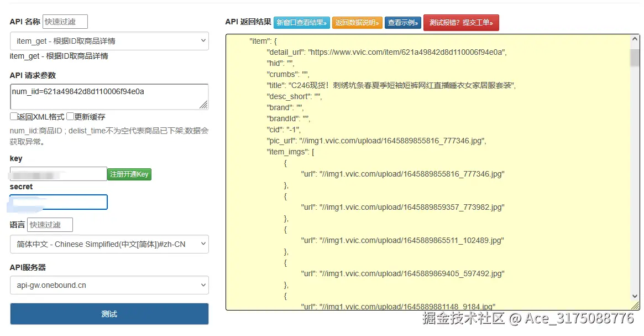Click the "brandId" line in the result

coord(289,118)
